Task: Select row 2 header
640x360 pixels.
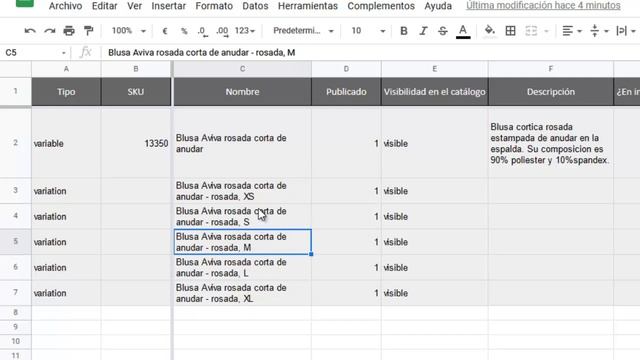Action: tap(16, 143)
